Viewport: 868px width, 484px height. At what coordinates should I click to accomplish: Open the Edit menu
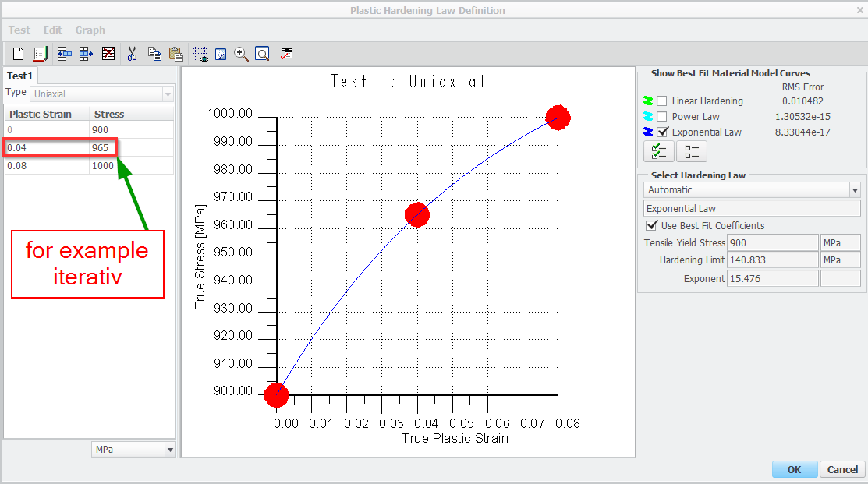click(52, 30)
